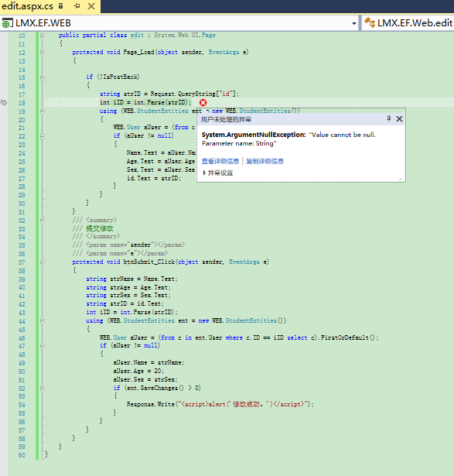Viewport: 454px width, 476px height.
Task: Click id.Text = strID on line 27
Action: (154, 178)
